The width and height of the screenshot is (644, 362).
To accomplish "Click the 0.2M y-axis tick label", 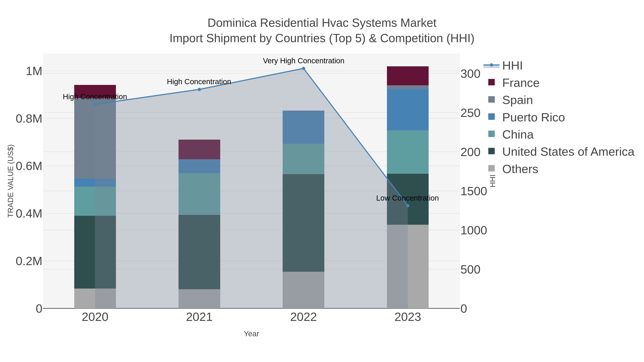I will (29, 261).
